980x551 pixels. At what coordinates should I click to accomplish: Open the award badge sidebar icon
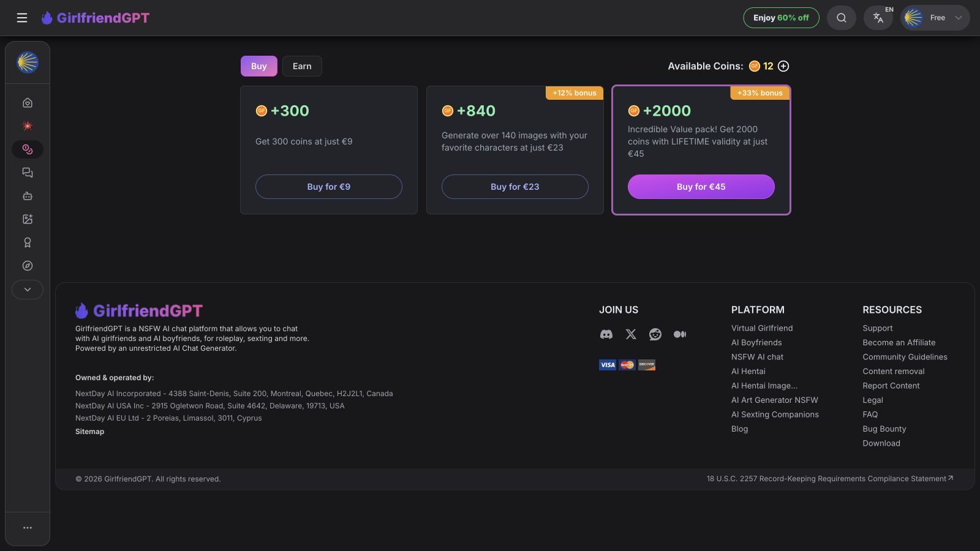click(28, 242)
